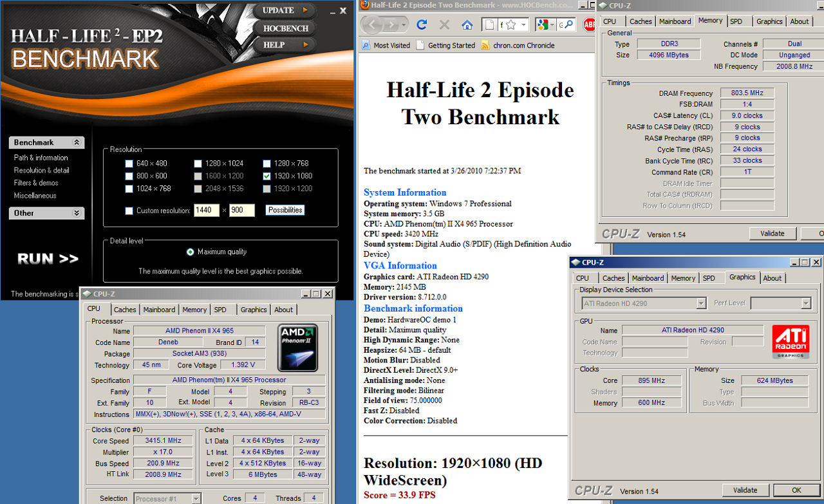Click the Firefox reload page icon
Image resolution: width=824 pixels, height=504 pixels.
(422, 25)
